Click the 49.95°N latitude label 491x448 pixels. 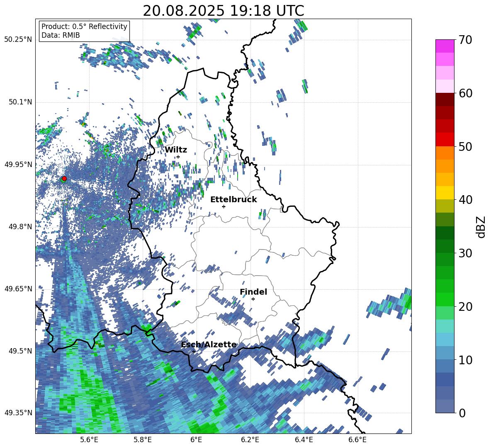click(x=18, y=164)
